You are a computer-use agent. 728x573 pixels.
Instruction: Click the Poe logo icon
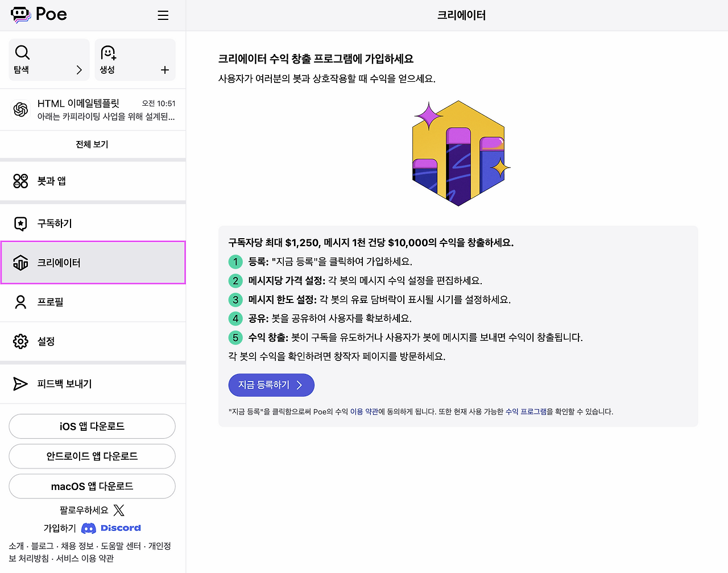[x=21, y=15]
